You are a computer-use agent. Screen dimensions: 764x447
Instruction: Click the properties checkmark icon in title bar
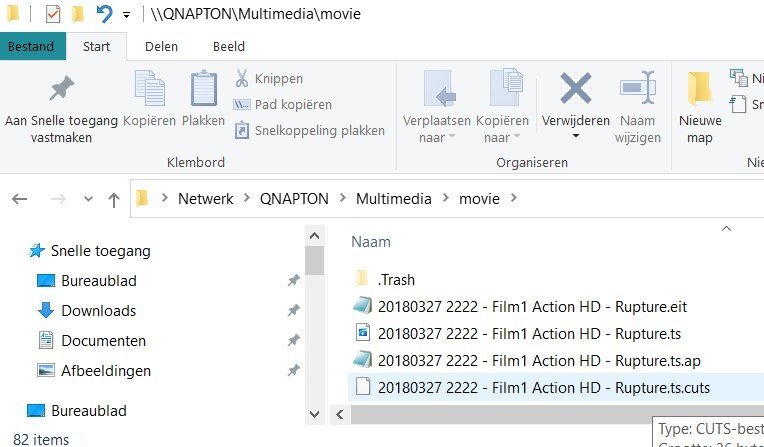coord(53,14)
